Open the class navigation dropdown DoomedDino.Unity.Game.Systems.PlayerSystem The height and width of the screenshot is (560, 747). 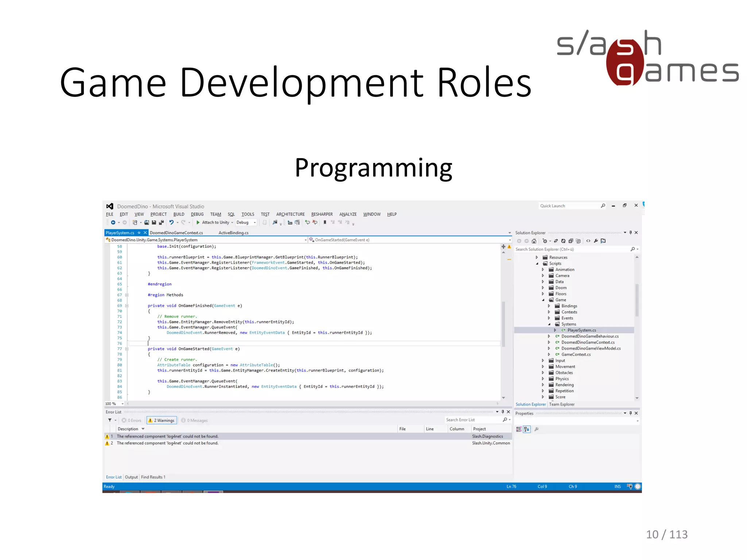pos(206,240)
